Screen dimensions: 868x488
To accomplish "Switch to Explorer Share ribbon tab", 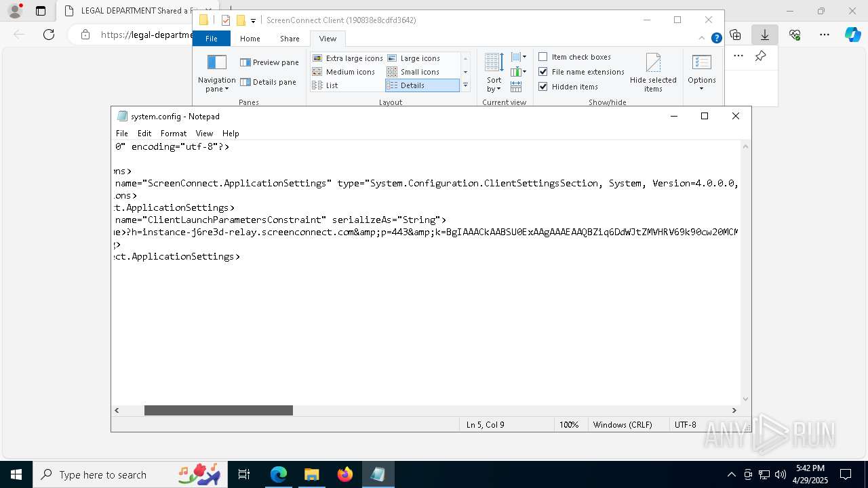I will pos(290,39).
